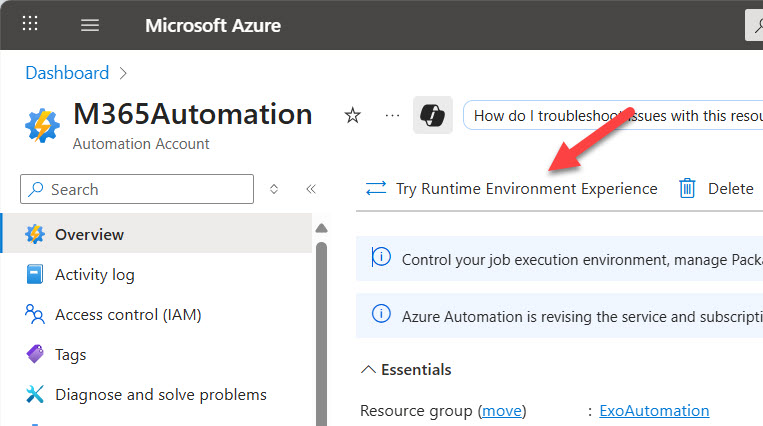The width and height of the screenshot is (763, 426).
Task: Click the Microsoft Azure home title
Action: pos(213,25)
